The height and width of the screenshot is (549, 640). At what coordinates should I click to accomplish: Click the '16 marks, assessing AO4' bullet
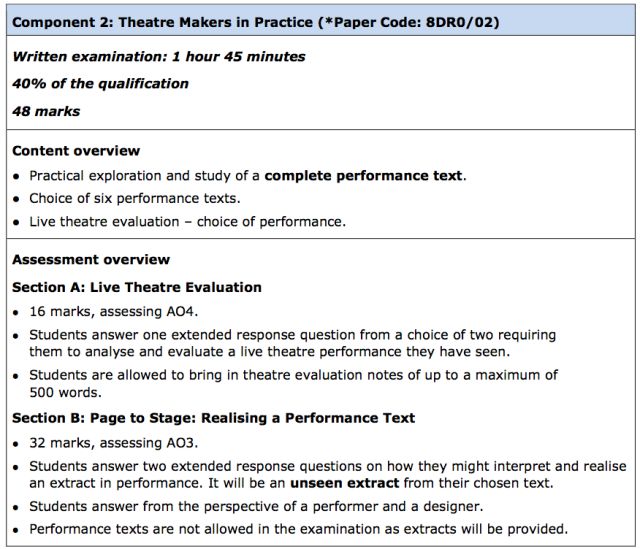[x=113, y=311]
